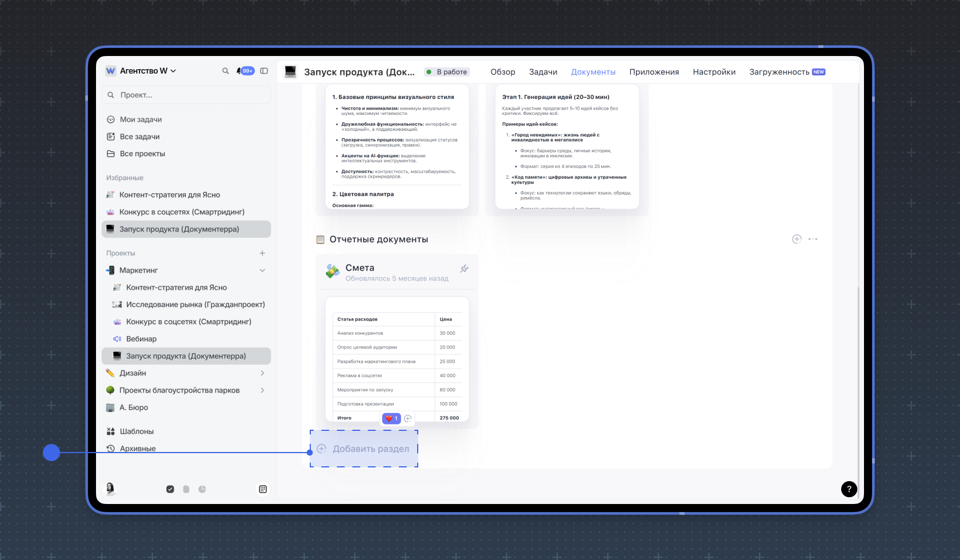Collapse the sidebar panel toggle

click(x=264, y=71)
